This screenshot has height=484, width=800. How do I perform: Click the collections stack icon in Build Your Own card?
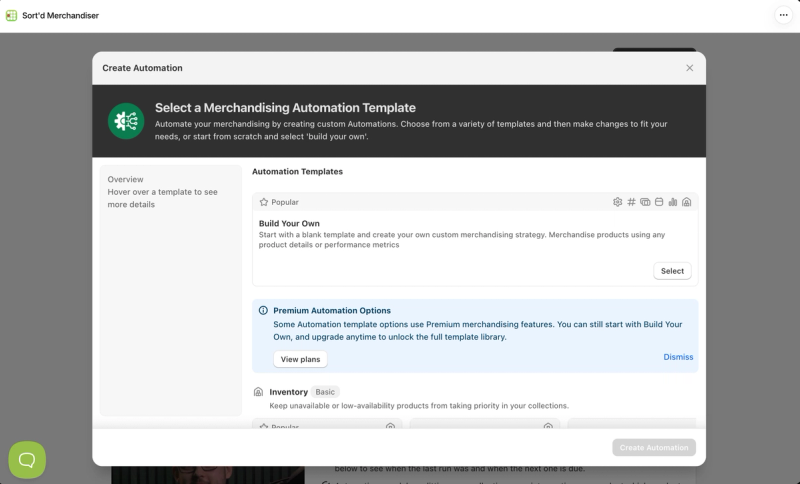tap(645, 202)
